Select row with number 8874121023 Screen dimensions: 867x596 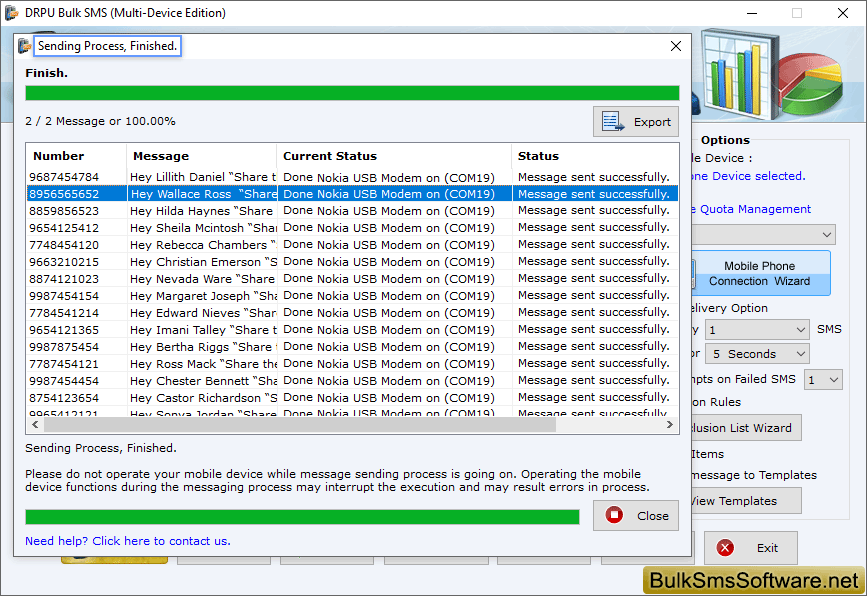(352, 279)
